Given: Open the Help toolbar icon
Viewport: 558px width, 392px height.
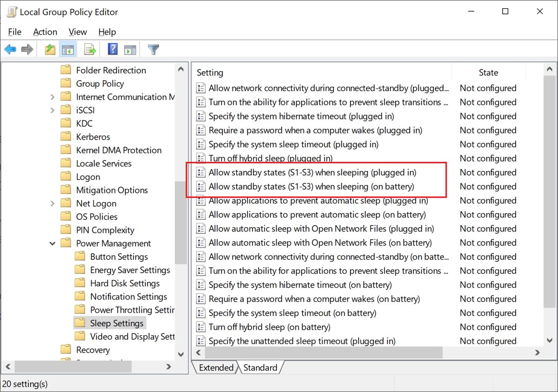Looking at the screenshot, I should click(x=113, y=49).
